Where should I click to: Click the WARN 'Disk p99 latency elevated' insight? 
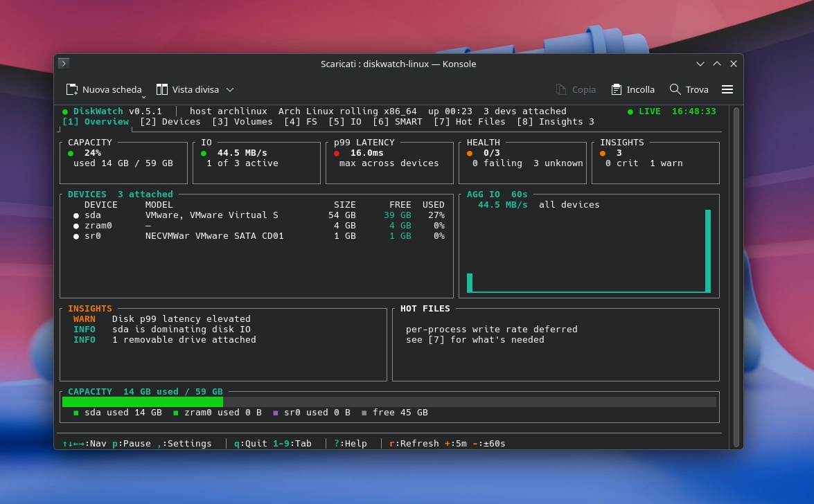(162, 318)
